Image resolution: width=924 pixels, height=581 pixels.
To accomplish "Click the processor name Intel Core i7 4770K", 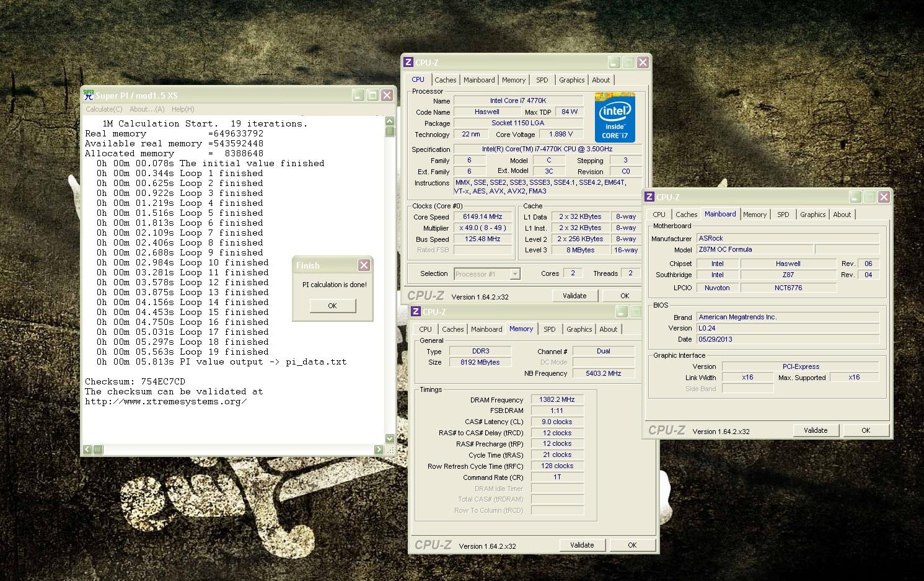I will click(x=518, y=100).
